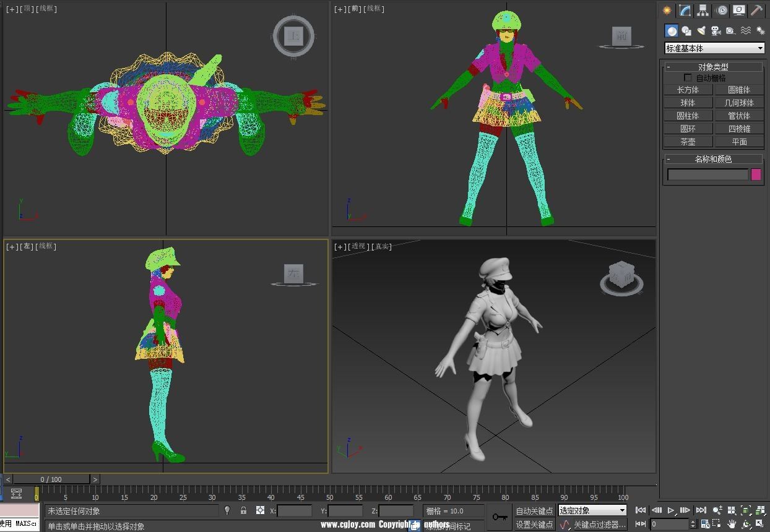Select the Space Warps wave icon
Viewport: 770px width, 532px height.
point(745,30)
